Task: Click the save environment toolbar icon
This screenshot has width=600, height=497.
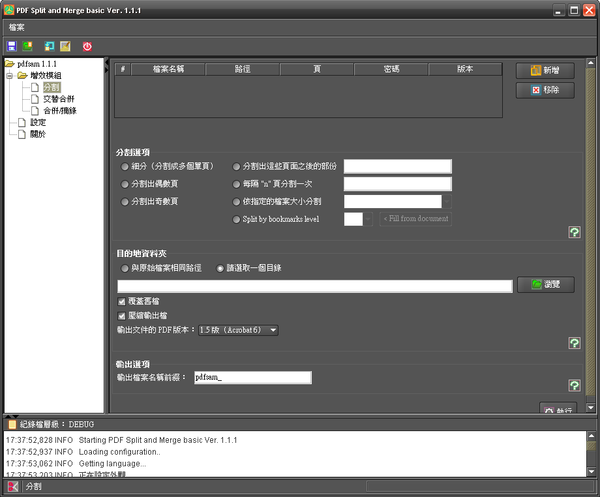Action: click(12, 46)
